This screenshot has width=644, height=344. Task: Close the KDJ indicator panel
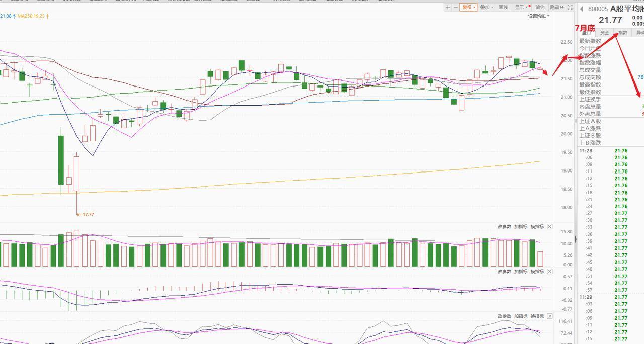550,316
